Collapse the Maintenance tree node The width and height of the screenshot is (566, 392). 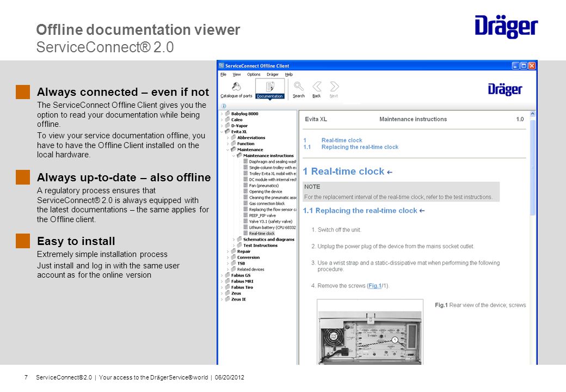point(228,149)
